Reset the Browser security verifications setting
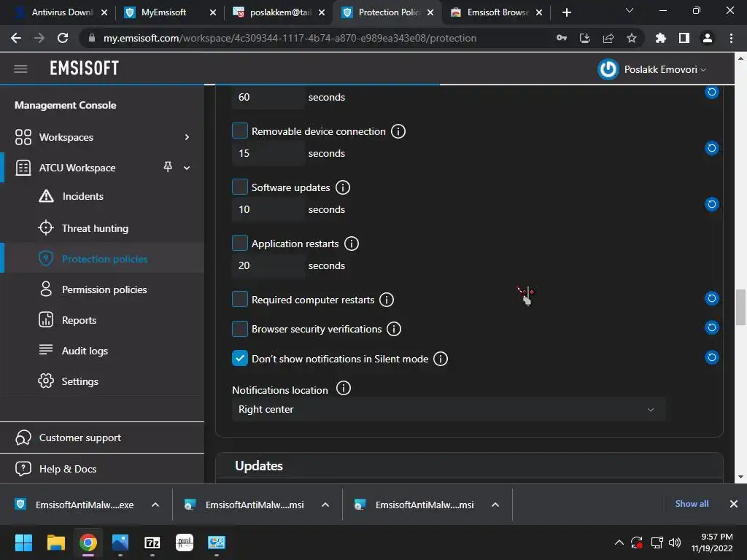This screenshot has height=560, width=747. click(x=712, y=327)
